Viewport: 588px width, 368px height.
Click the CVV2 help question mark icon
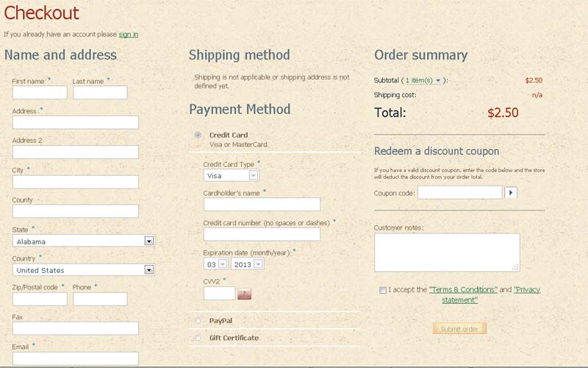pos(245,294)
